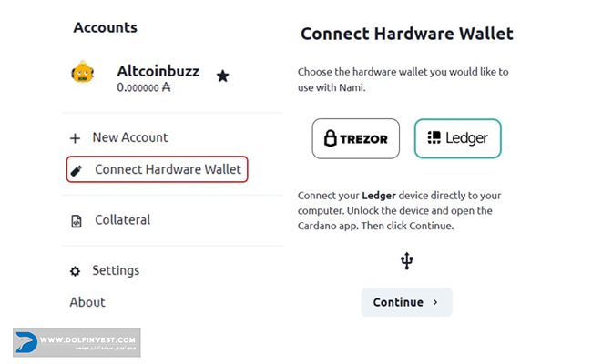Open the Collateral menu entry

coord(123,219)
